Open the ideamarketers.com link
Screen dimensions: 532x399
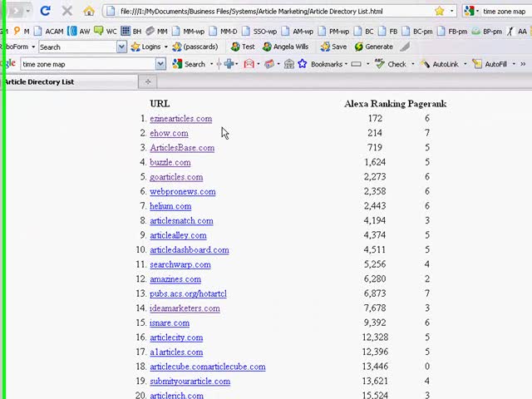[185, 308]
